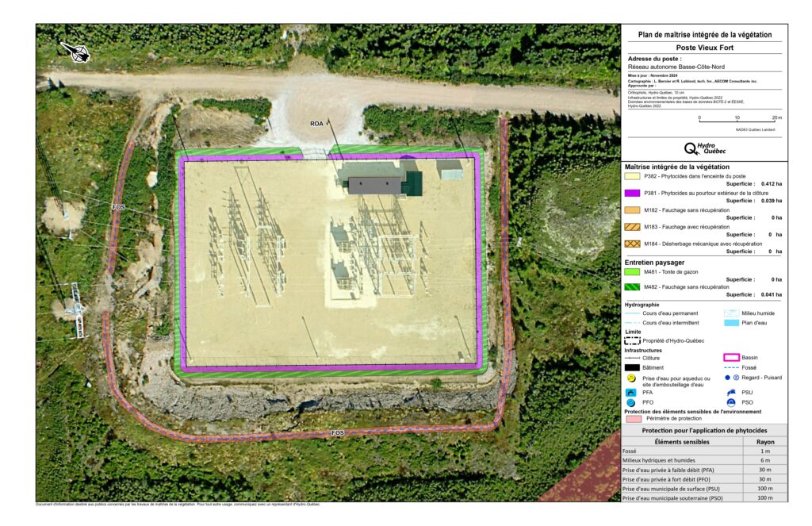This screenshot has height=526, width=812.
Task: Click the FOS label at the map bottom
Action: (338, 433)
